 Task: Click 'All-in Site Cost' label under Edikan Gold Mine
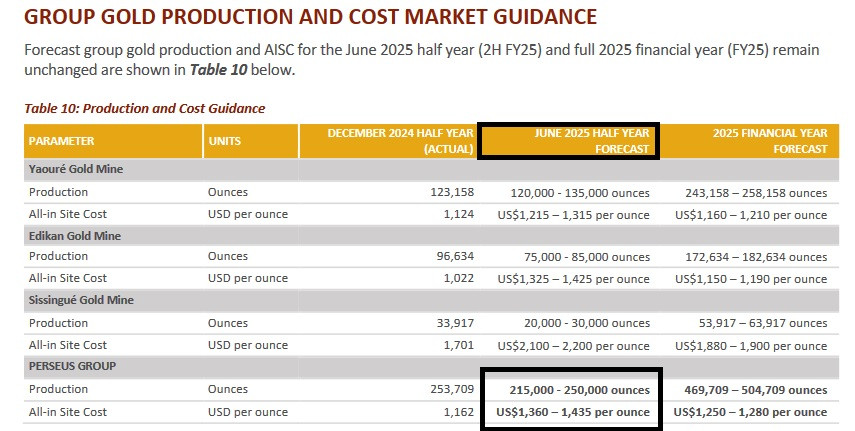[68, 278]
